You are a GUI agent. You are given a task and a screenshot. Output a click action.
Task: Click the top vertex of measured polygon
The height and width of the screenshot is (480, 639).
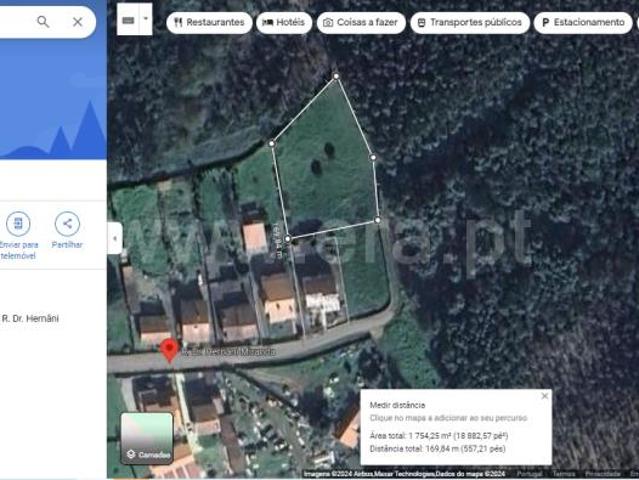point(336,76)
